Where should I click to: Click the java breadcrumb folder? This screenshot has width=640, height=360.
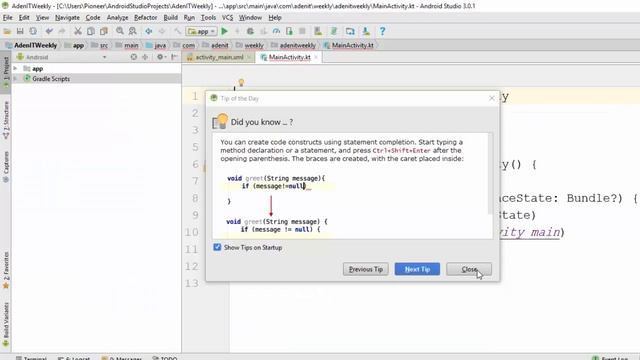[156, 45]
